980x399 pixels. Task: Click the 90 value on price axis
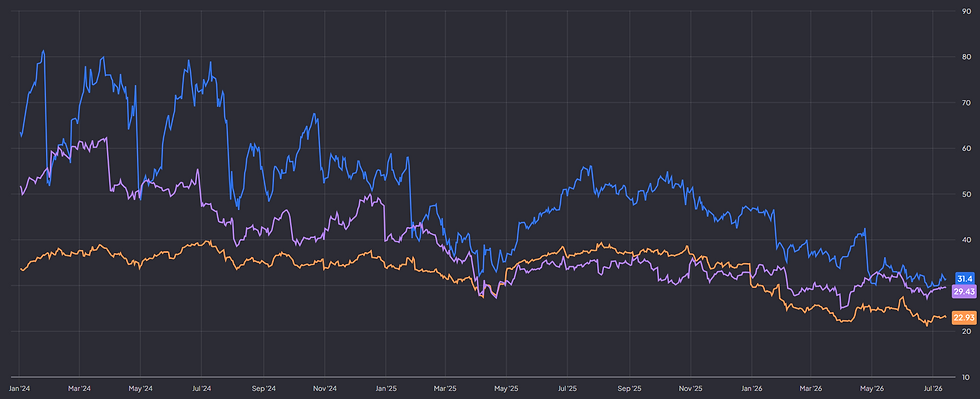967,11
